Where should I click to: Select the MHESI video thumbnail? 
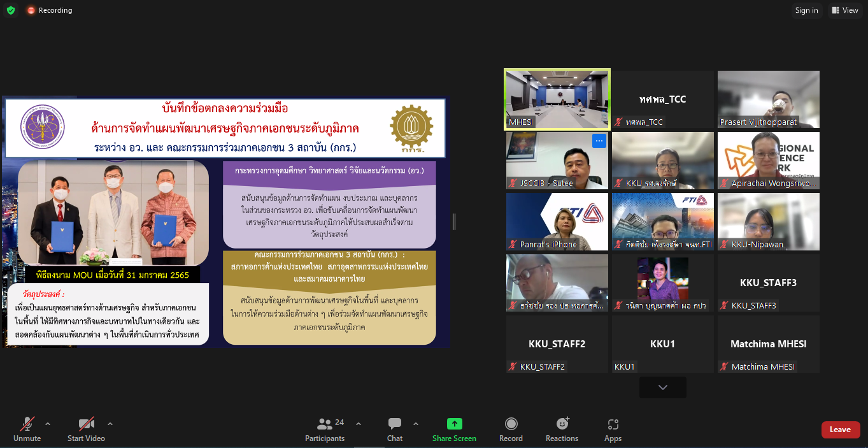tap(557, 99)
